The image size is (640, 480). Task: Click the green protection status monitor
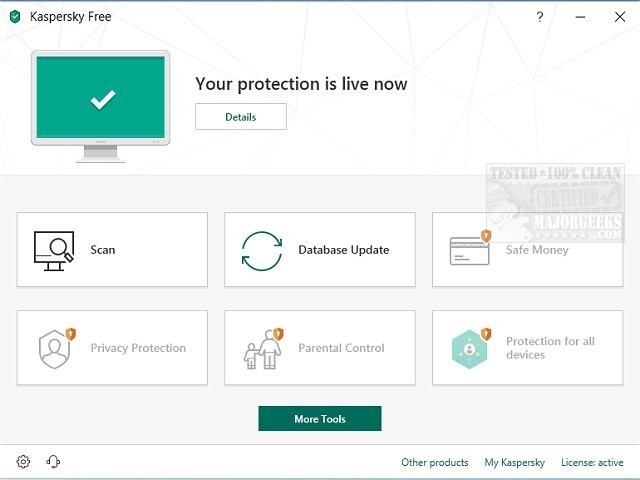(x=102, y=98)
